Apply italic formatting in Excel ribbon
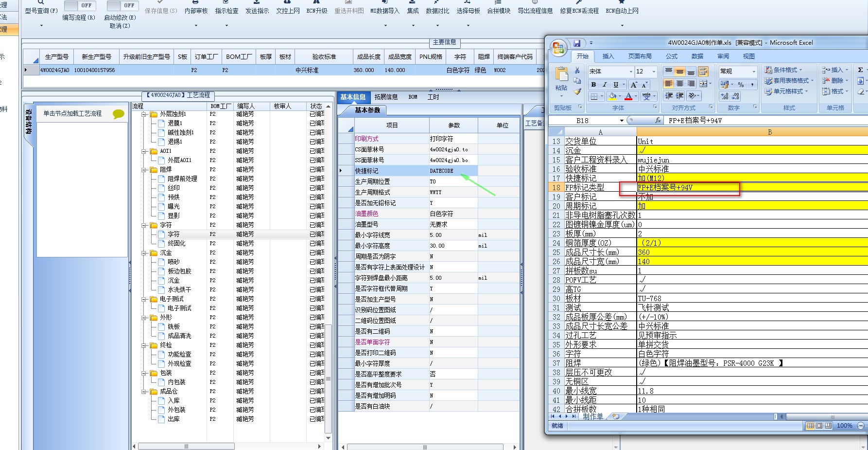The image size is (868, 450). (x=605, y=85)
